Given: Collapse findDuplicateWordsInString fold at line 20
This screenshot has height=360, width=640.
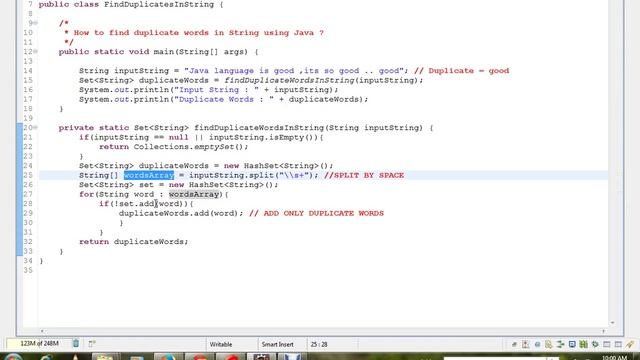Looking at the screenshot, I should click(36, 128).
